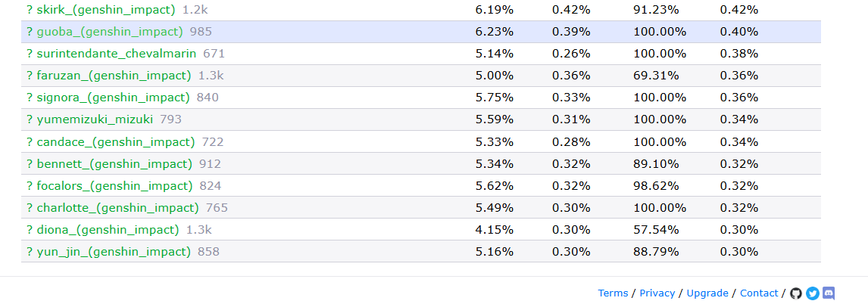Click the Discord icon in footer
The image size is (868, 304).
tap(829, 293)
